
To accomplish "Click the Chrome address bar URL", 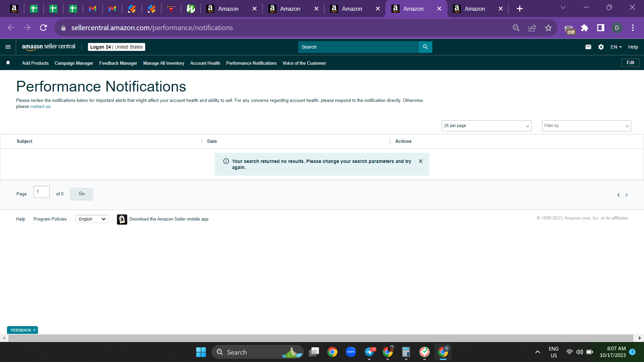I will coord(152,28).
